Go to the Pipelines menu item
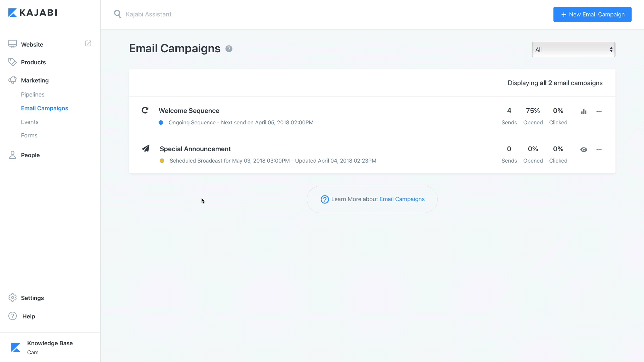 click(33, 95)
